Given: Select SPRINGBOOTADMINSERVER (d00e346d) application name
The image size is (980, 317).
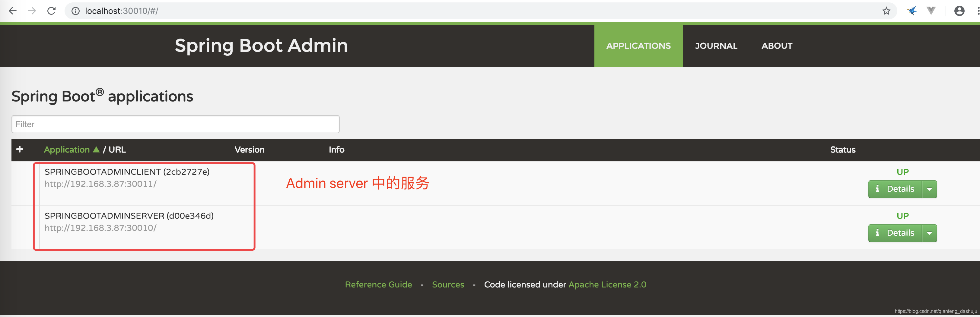Looking at the screenshot, I should [x=129, y=216].
